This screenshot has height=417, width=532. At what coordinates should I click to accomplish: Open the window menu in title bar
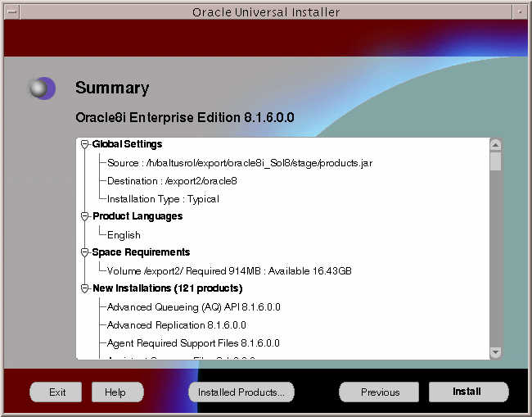12,12
